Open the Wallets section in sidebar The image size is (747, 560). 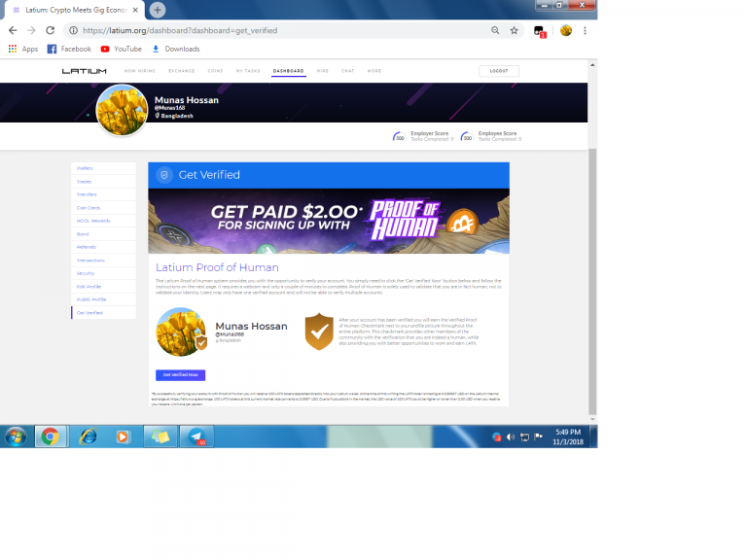pos(86,168)
